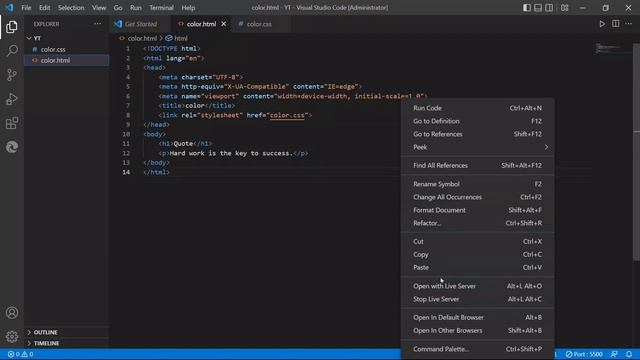Choose Stop Live Server
This screenshot has height=360, width=640.
477,299
